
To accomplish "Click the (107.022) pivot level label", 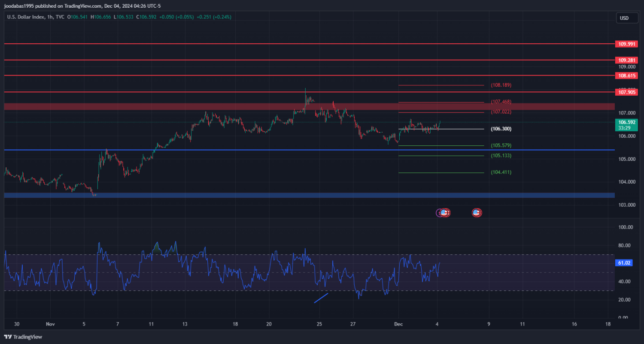I will (x=501, y=112).
